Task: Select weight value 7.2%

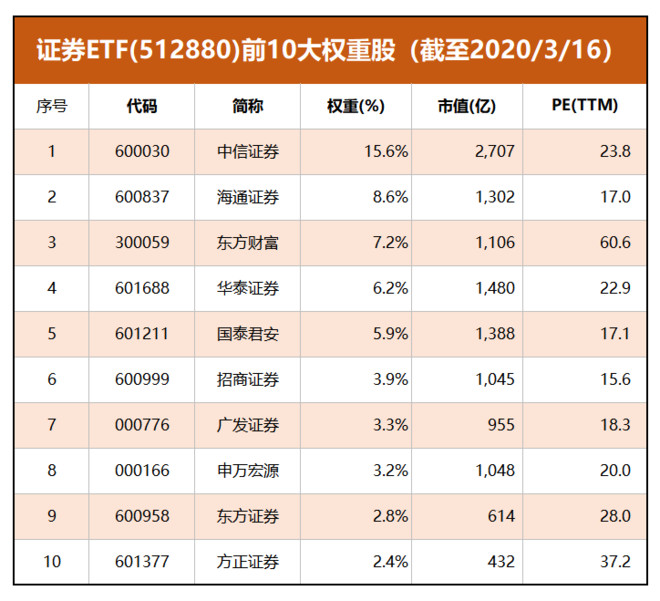Action: tap(390, 242)
